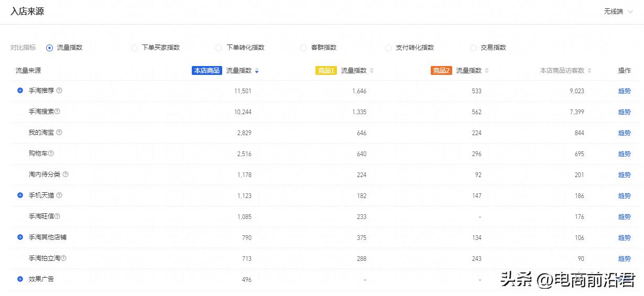Click help icon next to 手淘拍立淘
644x296 pixels.
pos(63,258)
